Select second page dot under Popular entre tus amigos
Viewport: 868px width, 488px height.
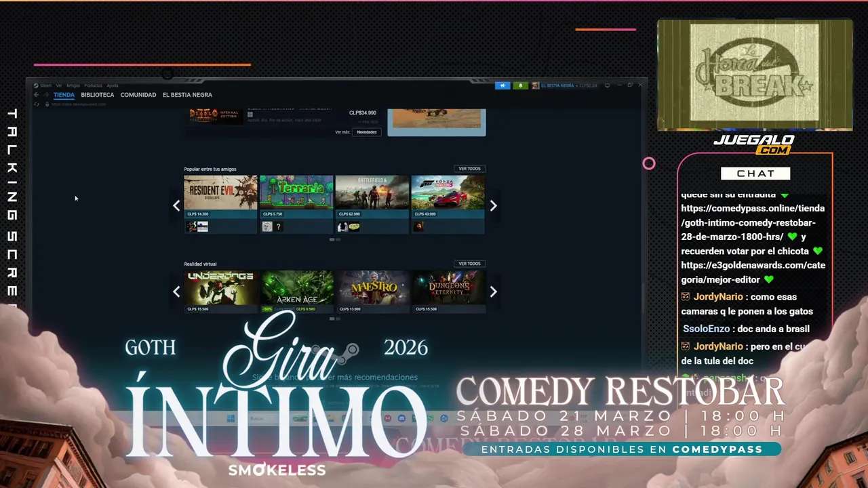[338, 239]
